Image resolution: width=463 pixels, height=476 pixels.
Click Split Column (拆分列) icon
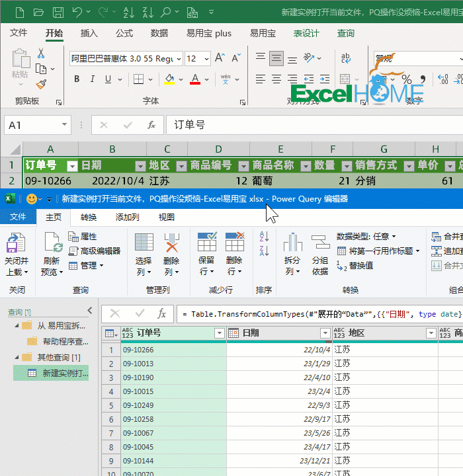pos(292,254)
